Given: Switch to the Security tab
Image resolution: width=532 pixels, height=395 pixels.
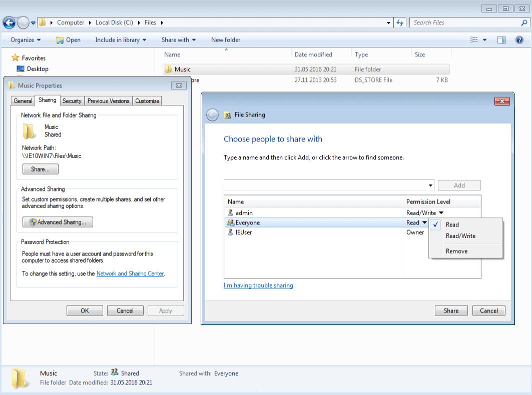Looking at the screenshot, I should [72, 100].
